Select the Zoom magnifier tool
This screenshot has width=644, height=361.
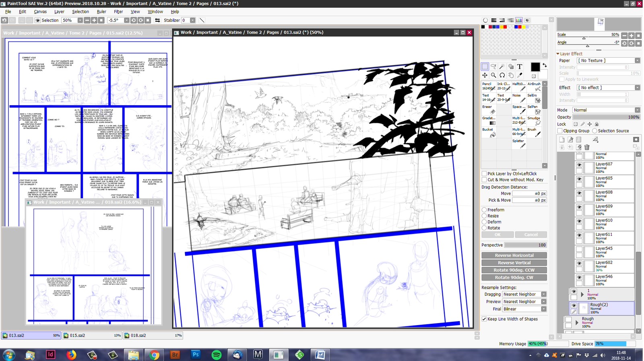(493, 75)
